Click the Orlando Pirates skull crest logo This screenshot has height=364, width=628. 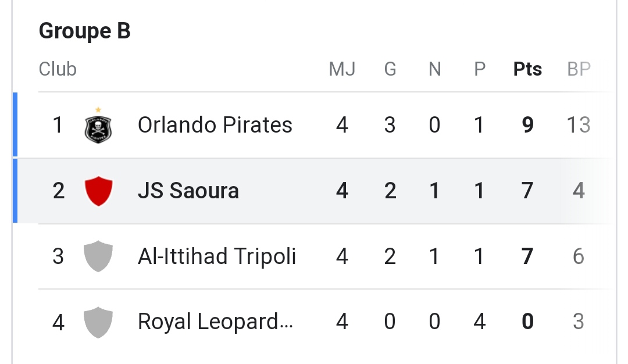(x=98, y=126)
